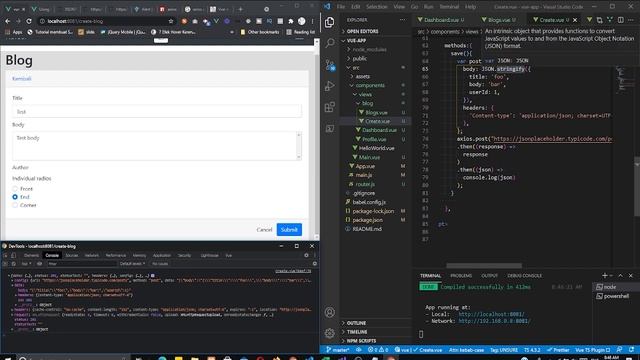The height and width of the screenshot is (360, 640).
Task: Click the Submit button on blog form
Action: tap(289, 229)
